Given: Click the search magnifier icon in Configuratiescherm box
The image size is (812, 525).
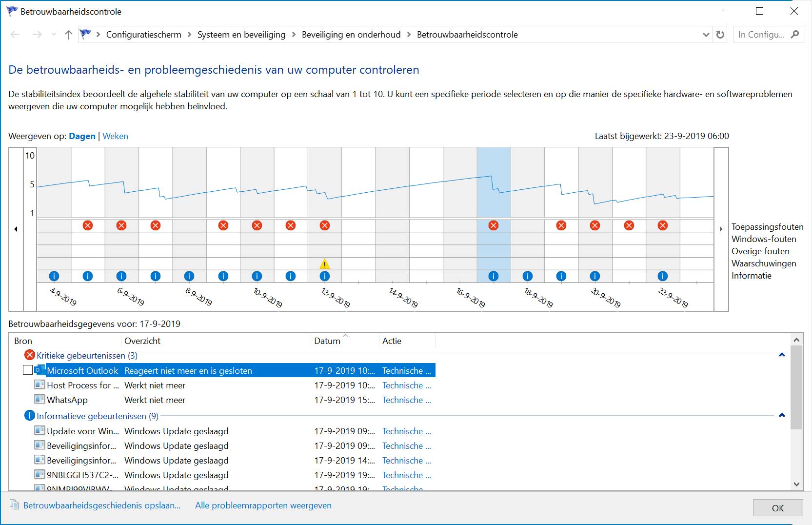Looking at the screenshot, I should (x=795, y=35).
